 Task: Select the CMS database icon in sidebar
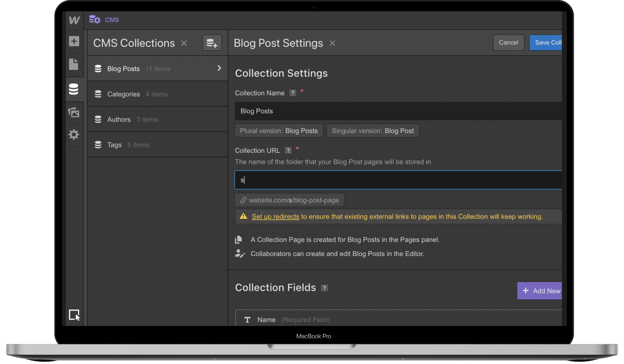74,89
